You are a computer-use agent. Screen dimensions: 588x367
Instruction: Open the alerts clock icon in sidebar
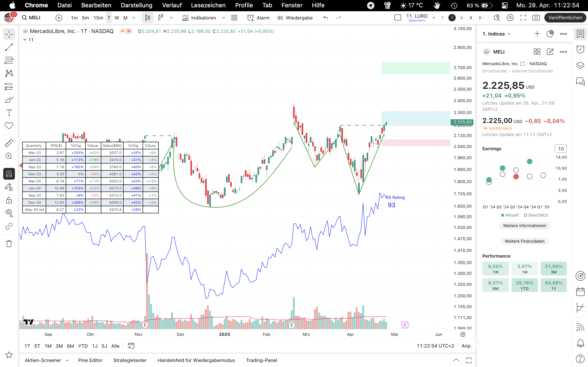click(580, 50)
